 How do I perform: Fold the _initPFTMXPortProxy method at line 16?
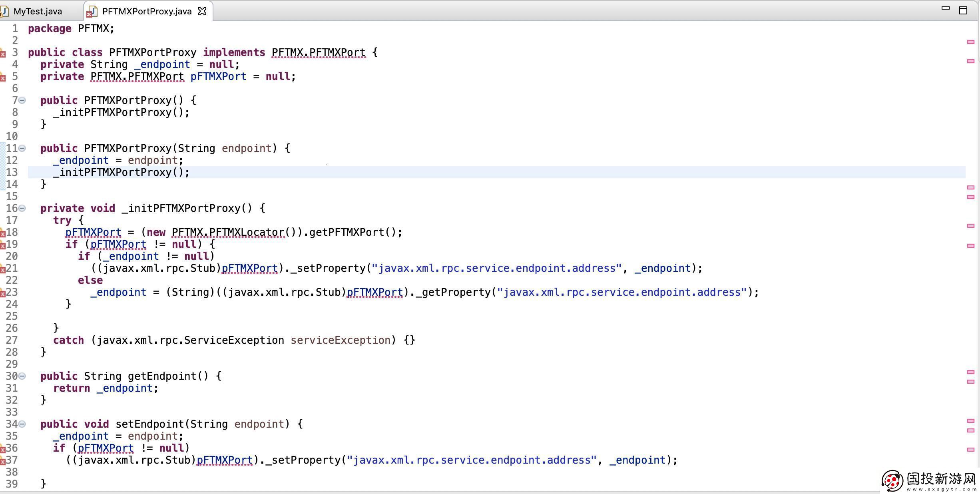22,208
